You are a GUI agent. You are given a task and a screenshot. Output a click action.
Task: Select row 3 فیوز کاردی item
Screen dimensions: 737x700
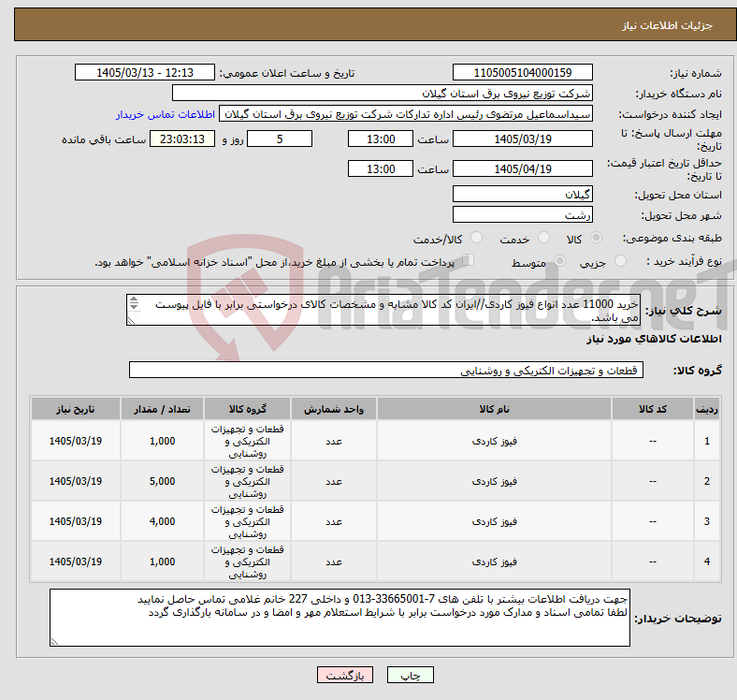click(494, 521)
